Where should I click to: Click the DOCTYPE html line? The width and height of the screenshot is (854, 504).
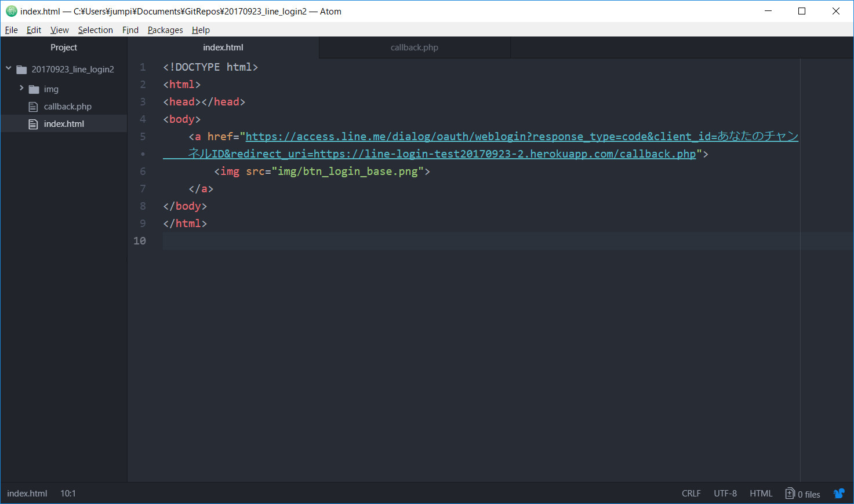pyautogui.click(x=210, y=67)
